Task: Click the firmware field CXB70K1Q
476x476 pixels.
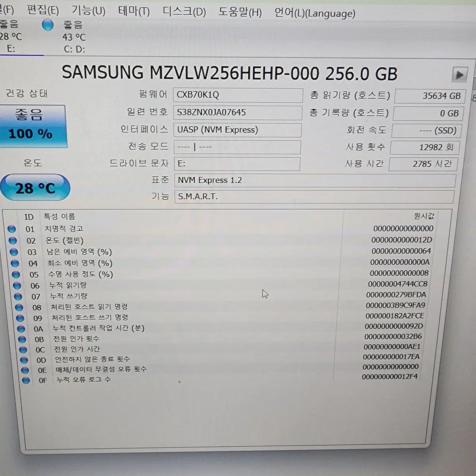Action: click(238, 95)
